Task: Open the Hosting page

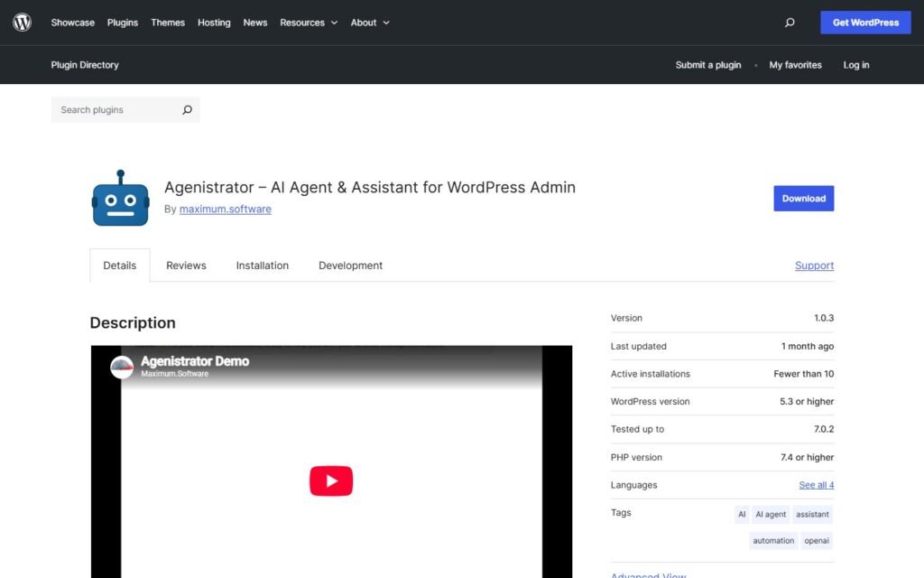Action: tap(214, 23)
